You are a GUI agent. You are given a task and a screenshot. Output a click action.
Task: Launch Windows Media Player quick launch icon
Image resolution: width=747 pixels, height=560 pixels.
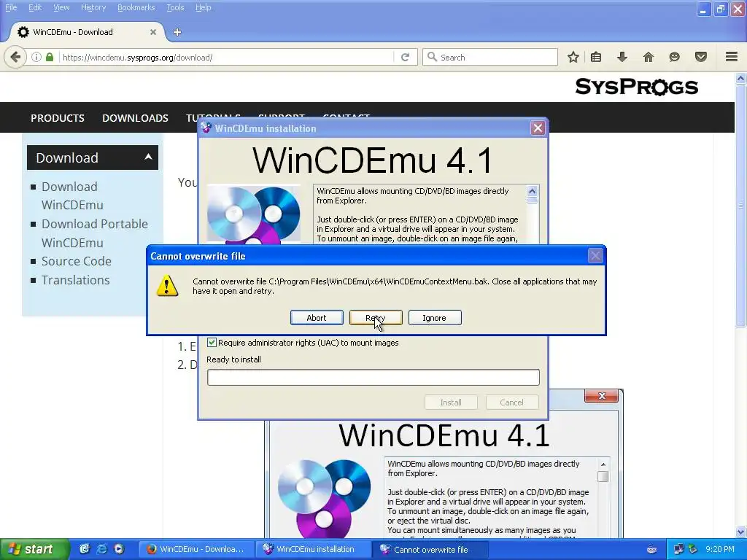pyautogui.click(x=119, y=549)
